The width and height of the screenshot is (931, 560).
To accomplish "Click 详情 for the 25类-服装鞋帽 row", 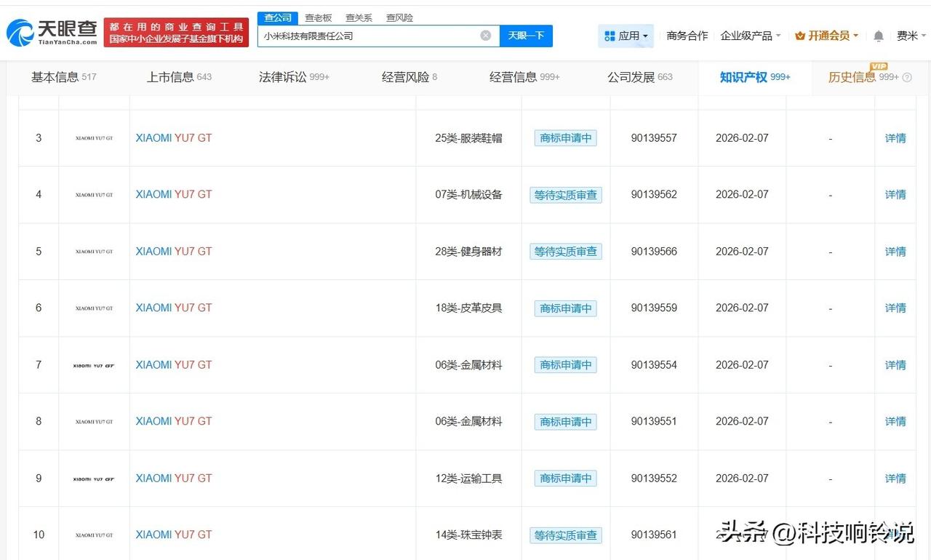I will coord(895,138).
